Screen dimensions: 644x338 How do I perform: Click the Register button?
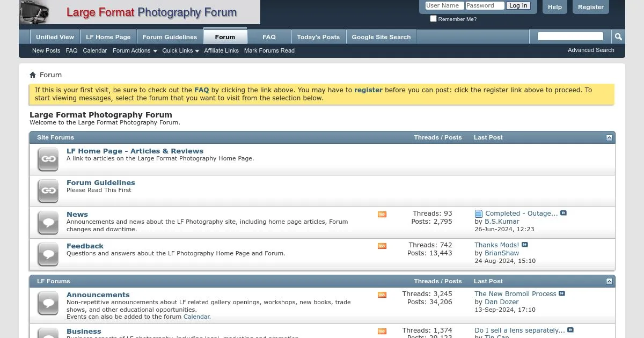click(x=591, y=7)
